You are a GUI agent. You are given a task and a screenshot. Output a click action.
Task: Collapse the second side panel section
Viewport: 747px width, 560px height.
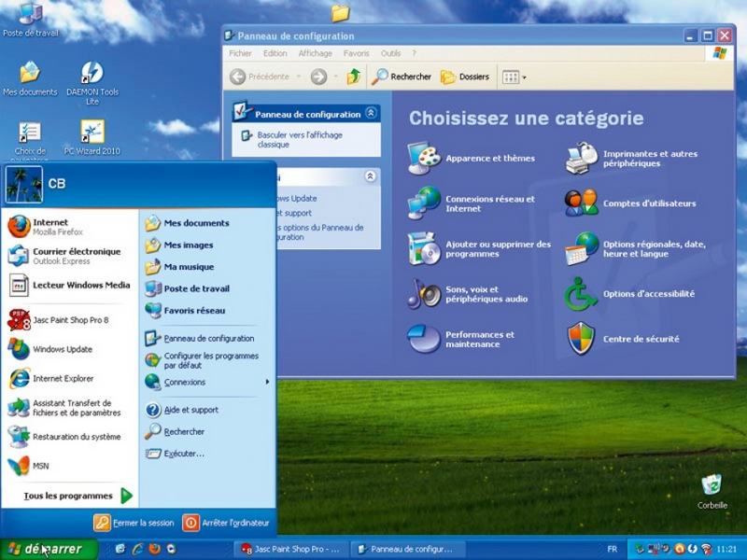point(371,176)
